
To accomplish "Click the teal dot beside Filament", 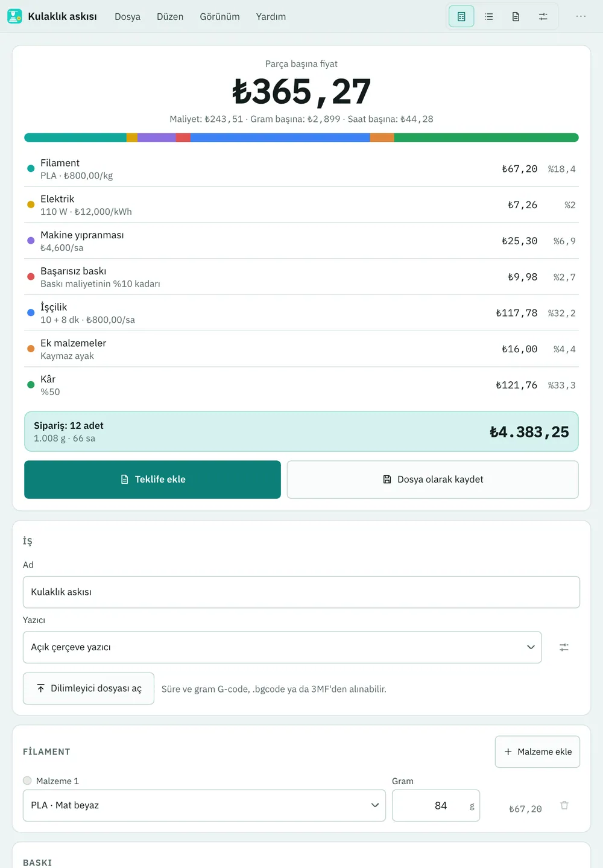I will 31,168.
